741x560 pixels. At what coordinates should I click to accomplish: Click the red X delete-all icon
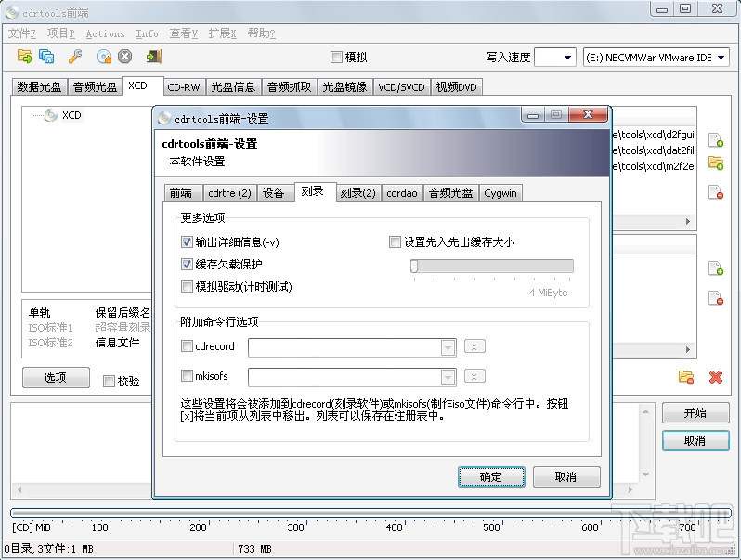click(716, 377)
